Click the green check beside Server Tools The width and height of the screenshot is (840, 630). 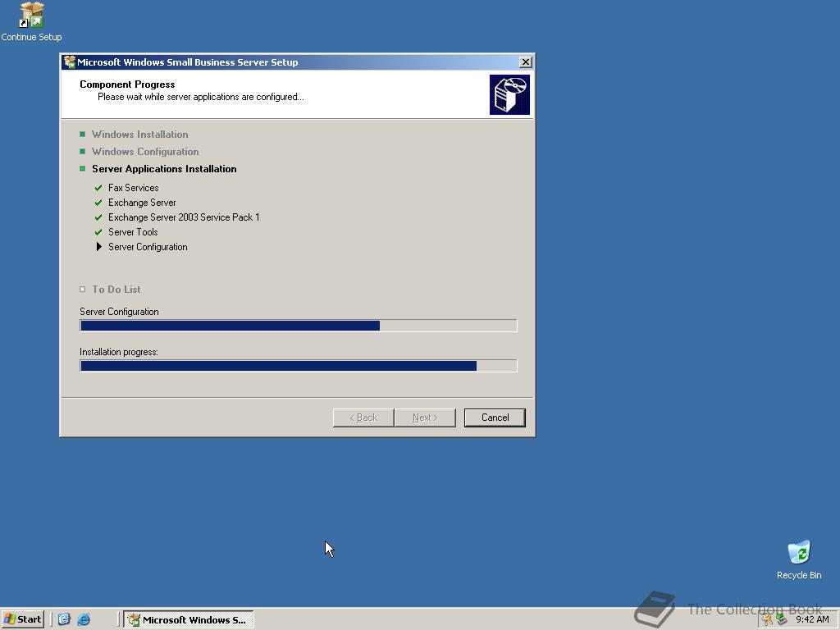click(x=98, y=232)
